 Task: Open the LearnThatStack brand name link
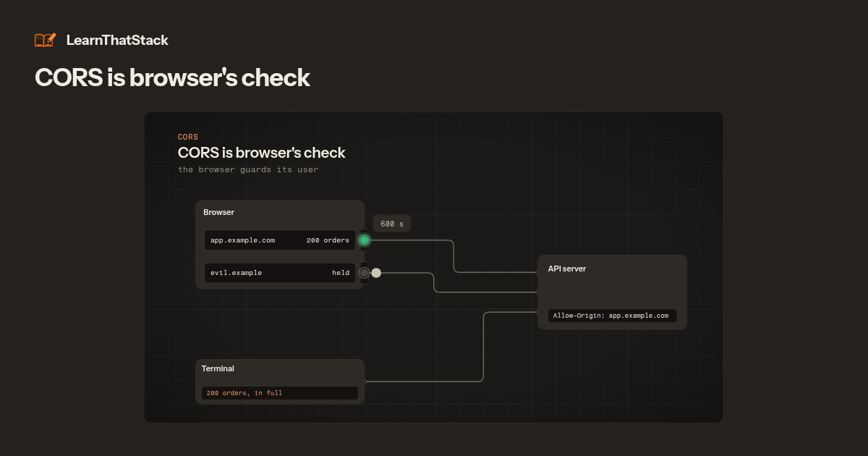(117, 41)
